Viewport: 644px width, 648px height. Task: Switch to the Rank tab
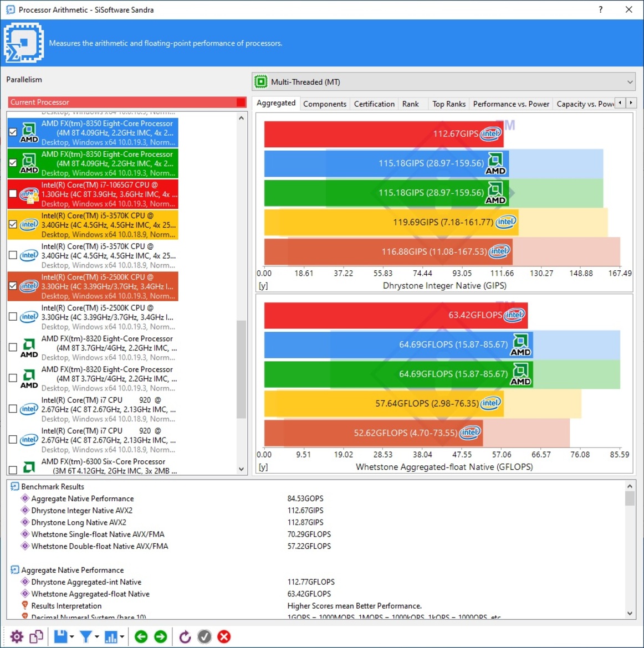[x=411, y=104]
